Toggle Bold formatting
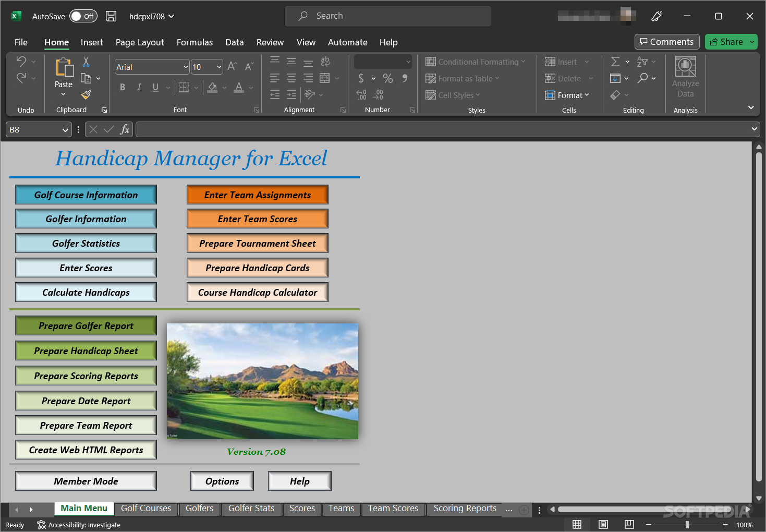 point(123,87)
